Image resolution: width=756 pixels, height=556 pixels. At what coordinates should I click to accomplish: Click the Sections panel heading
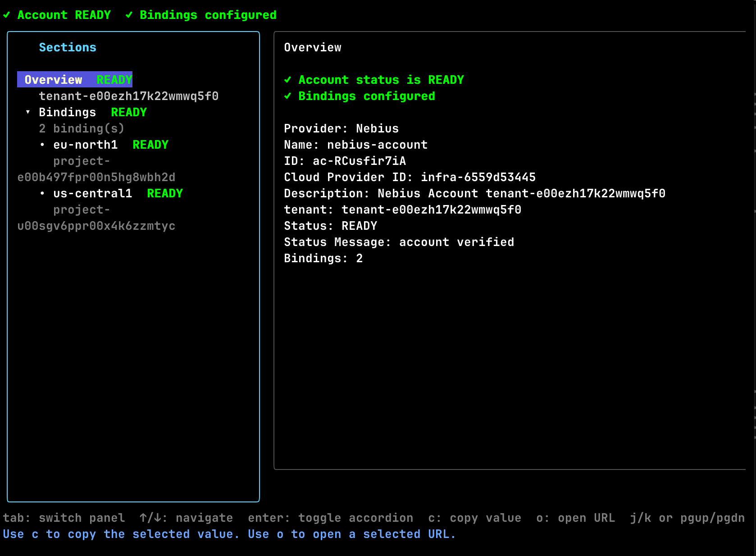tap(68, 47)
